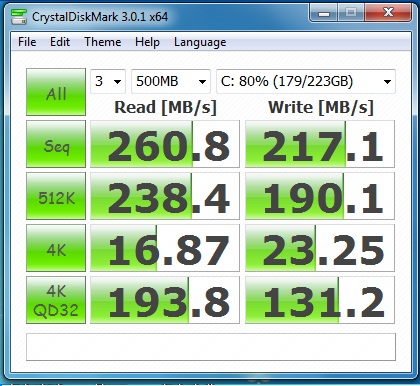The height and width of the screenshot is (386, 420).
Task: Click the Write [MB/s] column header
Action: [x=321, y=107]
